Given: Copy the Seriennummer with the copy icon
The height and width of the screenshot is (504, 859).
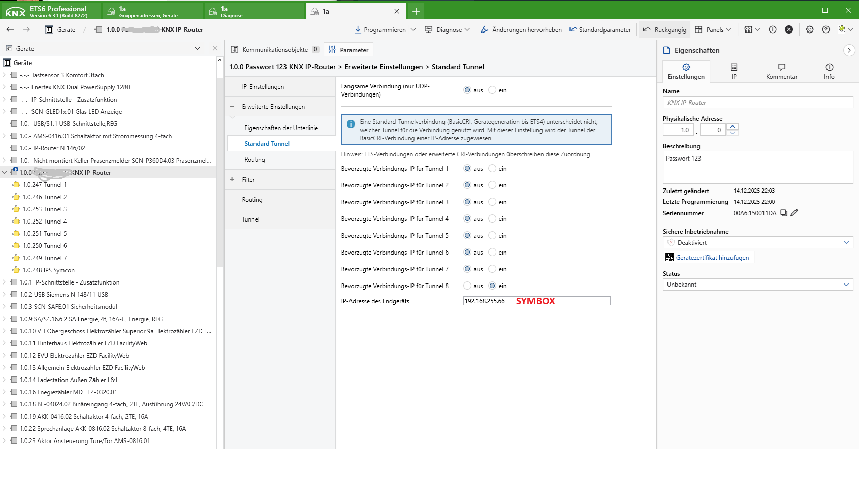Looking at the screenshot, I should point(784,213).
